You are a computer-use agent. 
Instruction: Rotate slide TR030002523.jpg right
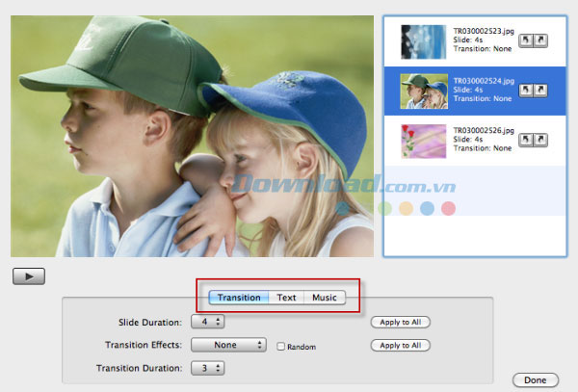540,40
